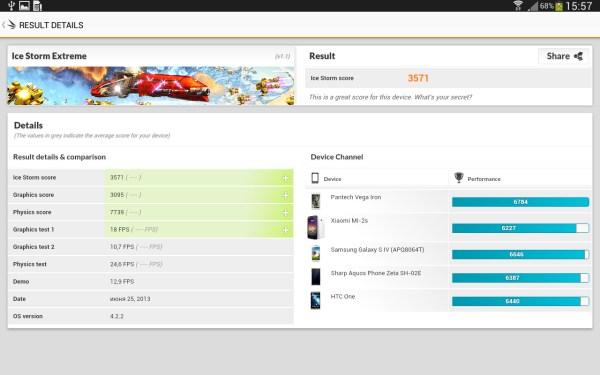The width and height of the screenshot is (600, 375).
Task: Expand the Physics score row plus
Action: tap(285, 213)
